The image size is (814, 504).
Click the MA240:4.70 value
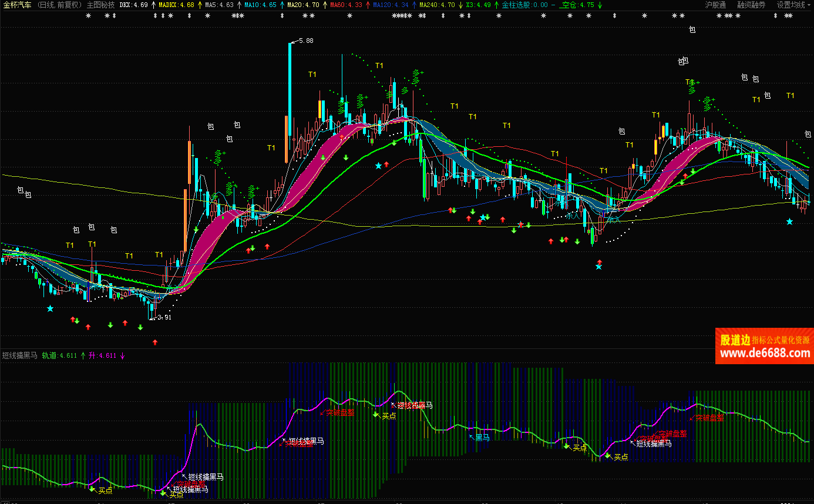pyautogui.click(x=437, y=5)
